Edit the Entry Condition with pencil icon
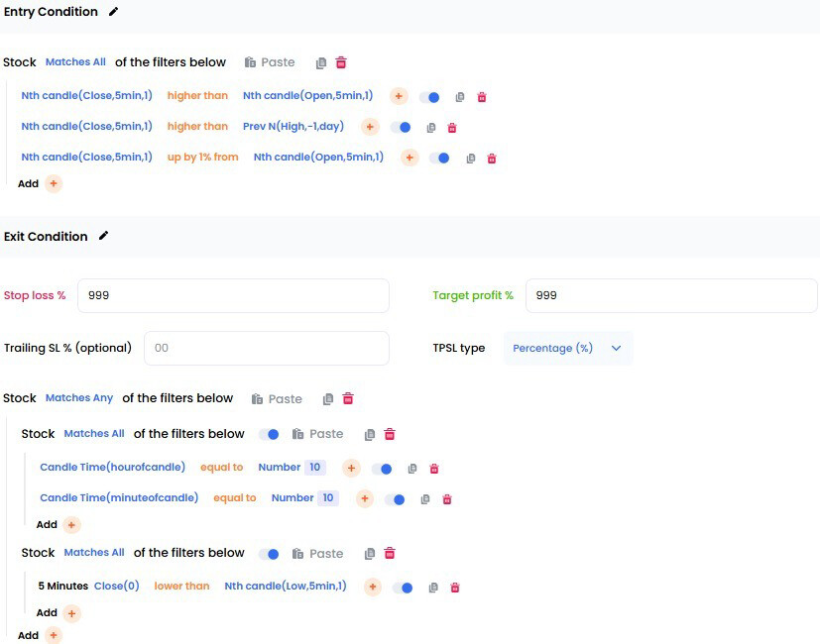The image size is (820, 644). [113, 12]
